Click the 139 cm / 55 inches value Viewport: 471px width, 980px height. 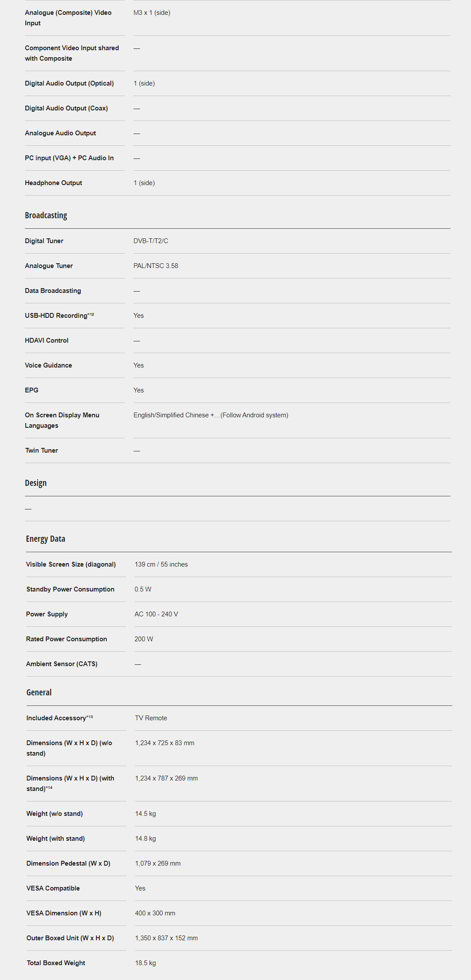point(161,564)
